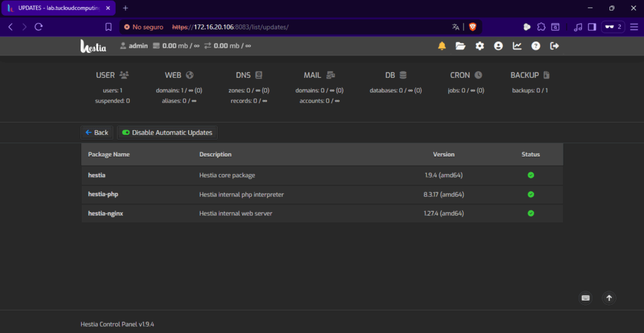Click the address bar URL
Image resolution: width=644 pixels, height=333 pixels.
coord(230,27)
